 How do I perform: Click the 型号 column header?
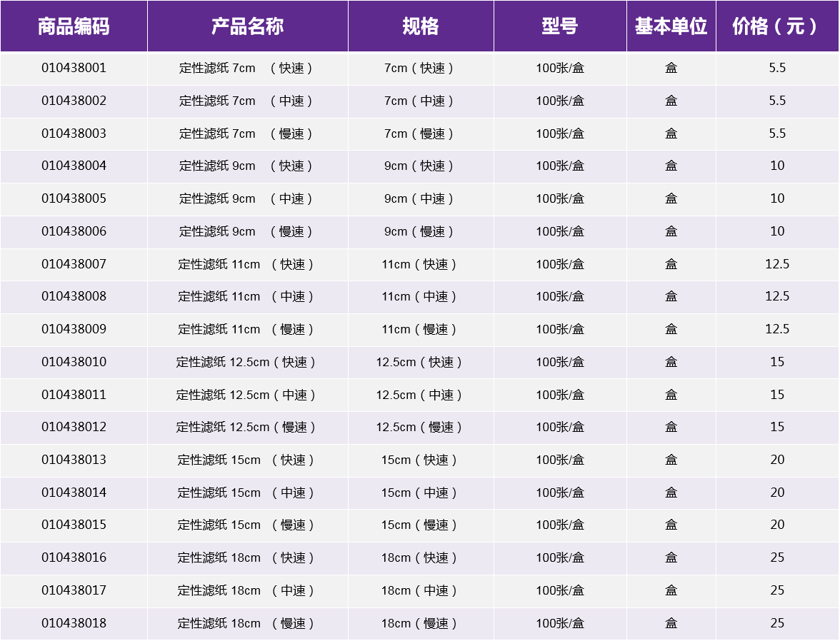pyautogui.click(x=560, y=26)
